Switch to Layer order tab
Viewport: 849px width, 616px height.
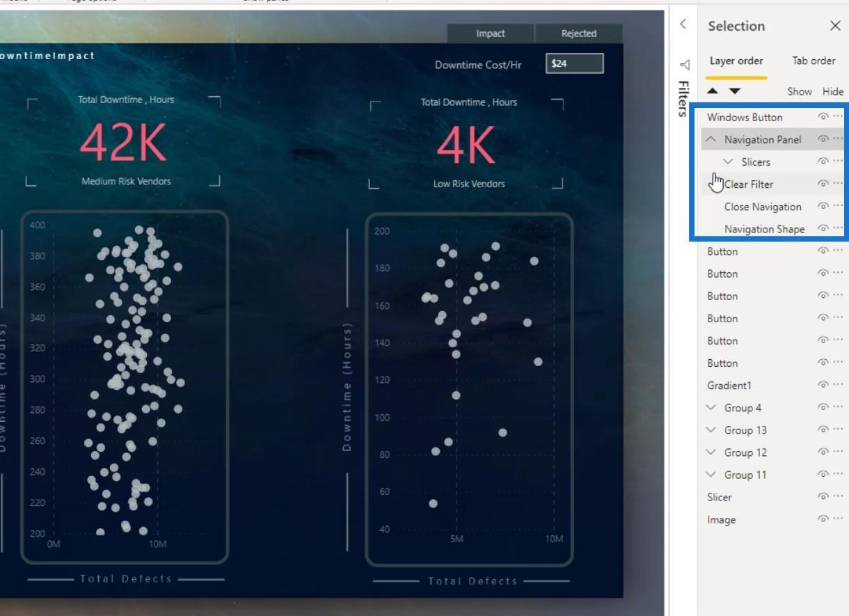point(736,61)
